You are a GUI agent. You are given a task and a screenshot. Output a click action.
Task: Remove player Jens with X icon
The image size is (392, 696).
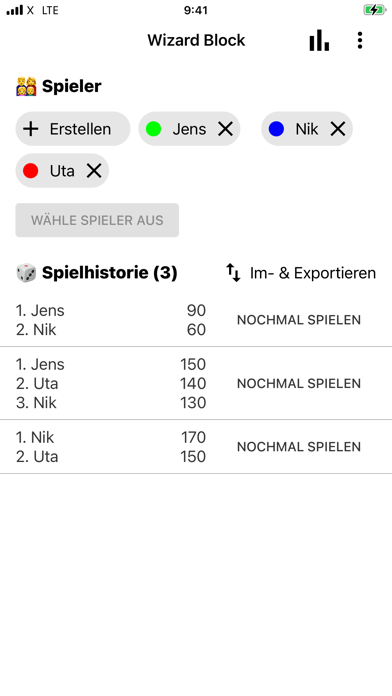226,129
